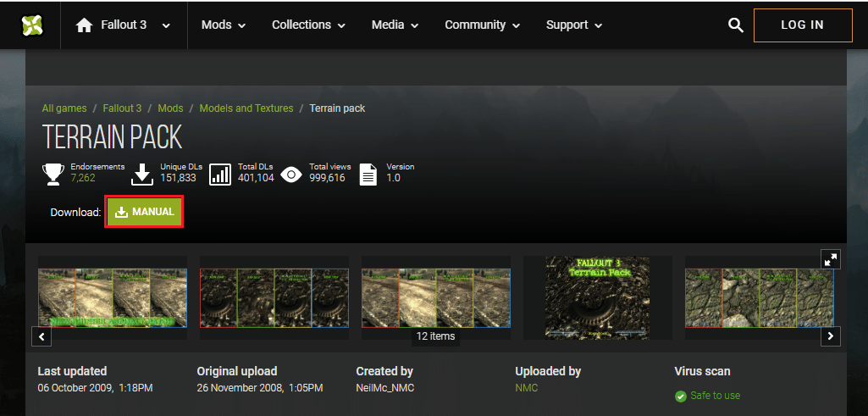Open second tire comparison thumbnail
Image resolution: width=868 pixels, height=416 pixels.
(x=274, y=297)
